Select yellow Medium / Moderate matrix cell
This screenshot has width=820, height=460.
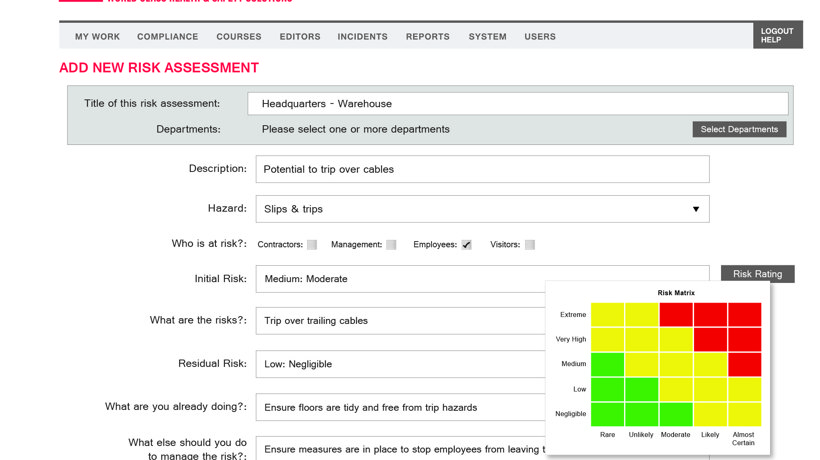coord(676,364)
